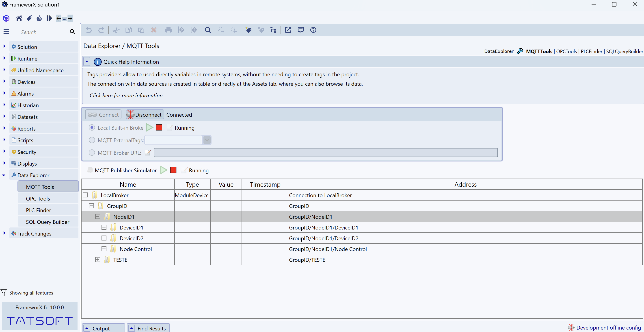Click the Cut scissors icon
The height and width of the screenshot is (332, 644).
tap(116, 30)
